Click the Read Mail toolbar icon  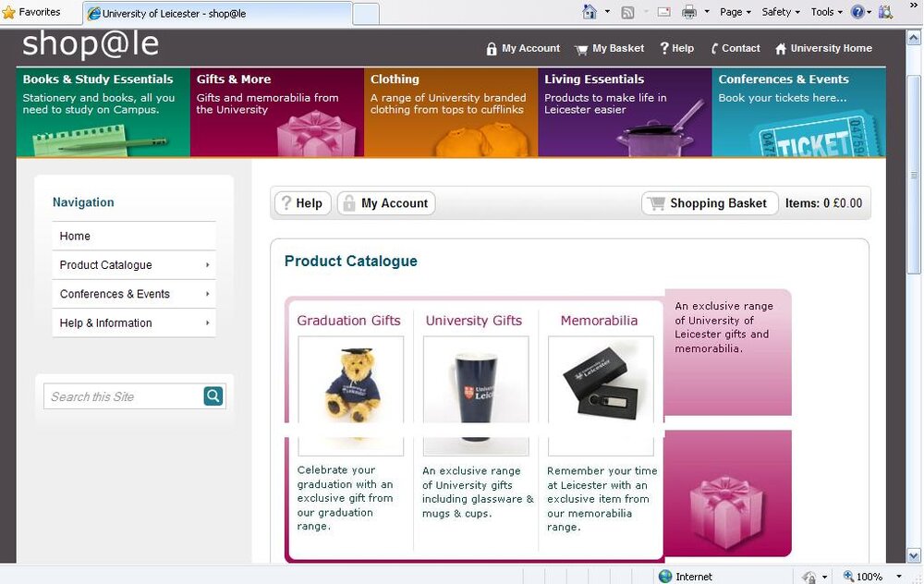[664, 12]
